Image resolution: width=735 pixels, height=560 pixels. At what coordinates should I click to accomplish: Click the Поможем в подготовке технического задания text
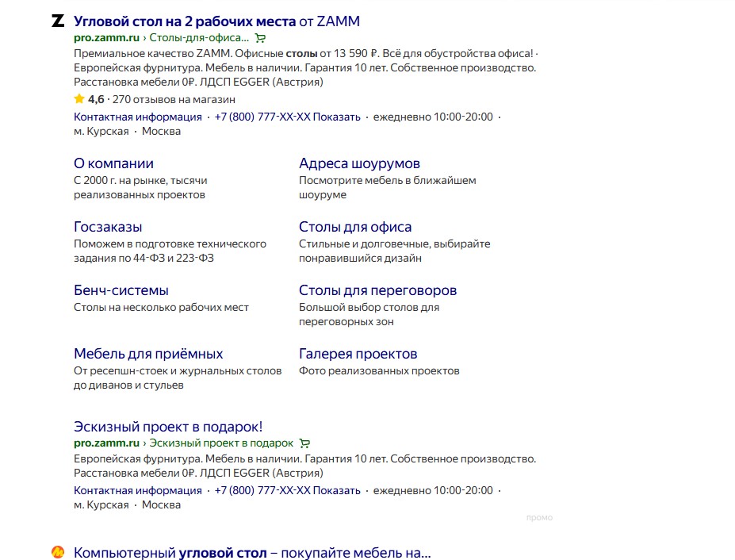tap(170, 251)
